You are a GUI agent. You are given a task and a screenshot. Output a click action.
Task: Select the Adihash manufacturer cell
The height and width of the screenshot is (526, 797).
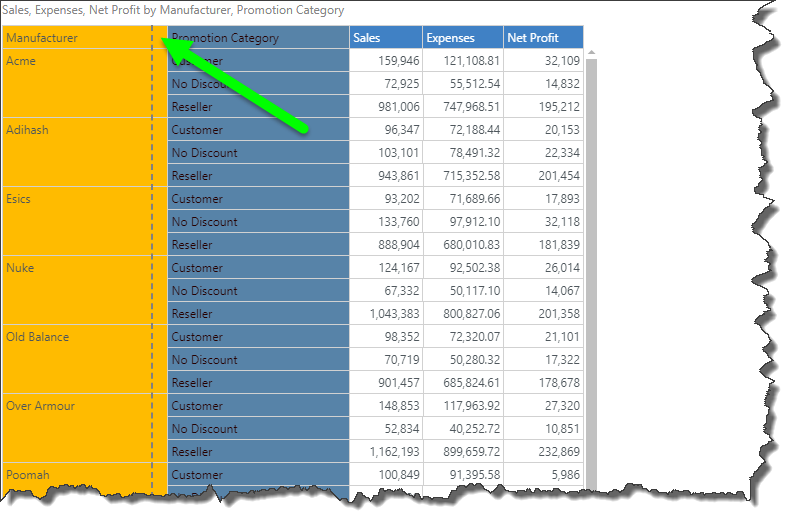27,130
